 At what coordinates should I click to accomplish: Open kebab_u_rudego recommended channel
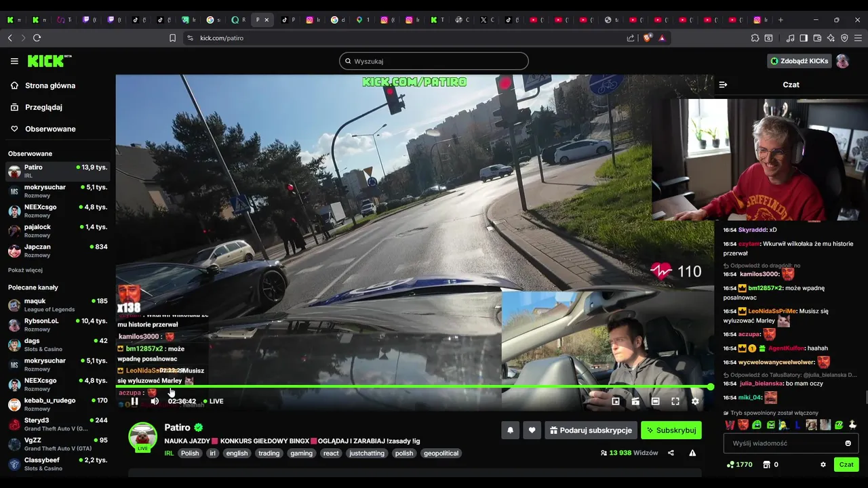[58, 405]
